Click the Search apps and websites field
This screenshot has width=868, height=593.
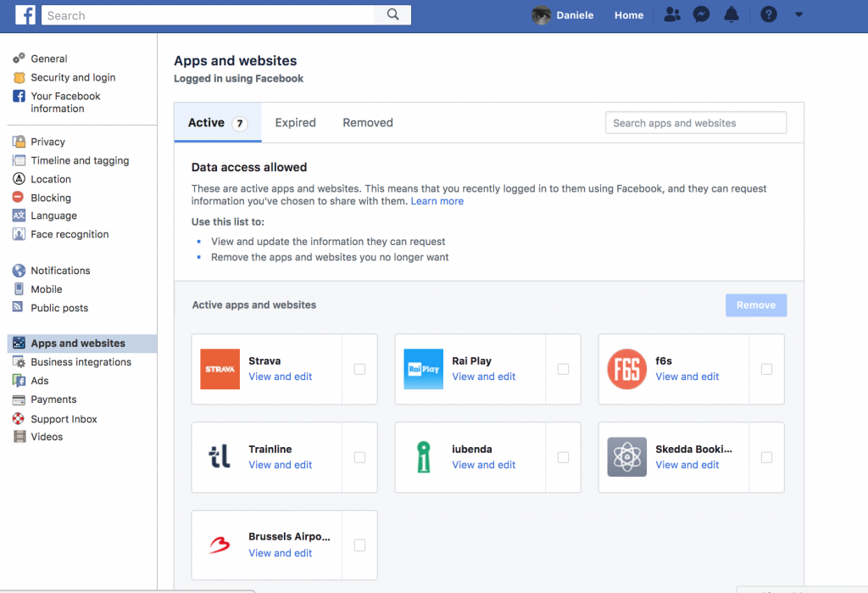tap(696, 122)
